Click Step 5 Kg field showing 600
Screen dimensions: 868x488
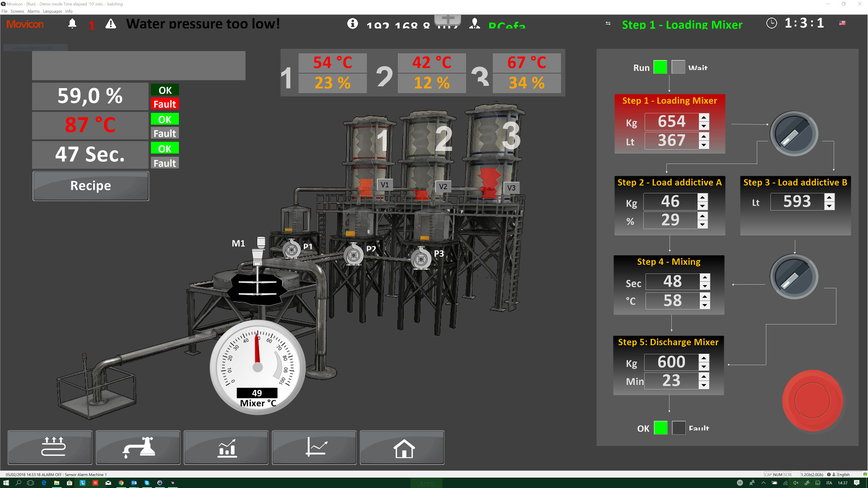[x=671, y=362]
